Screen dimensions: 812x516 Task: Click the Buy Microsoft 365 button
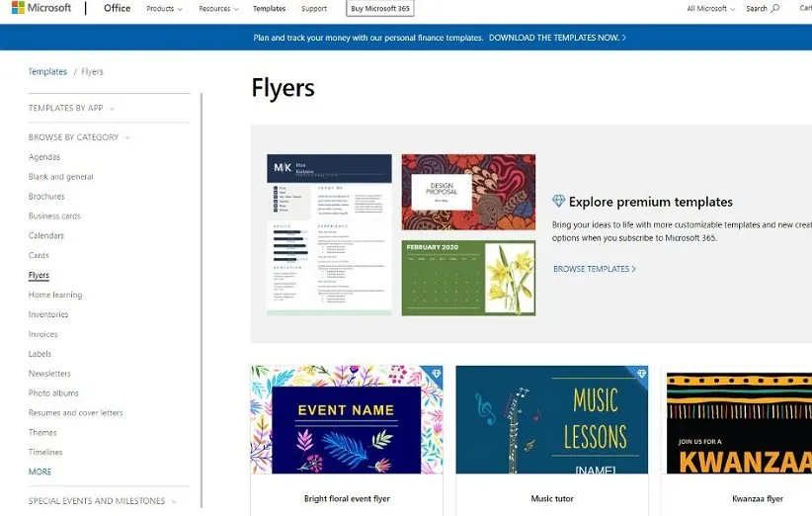click(x=380, y=9)
